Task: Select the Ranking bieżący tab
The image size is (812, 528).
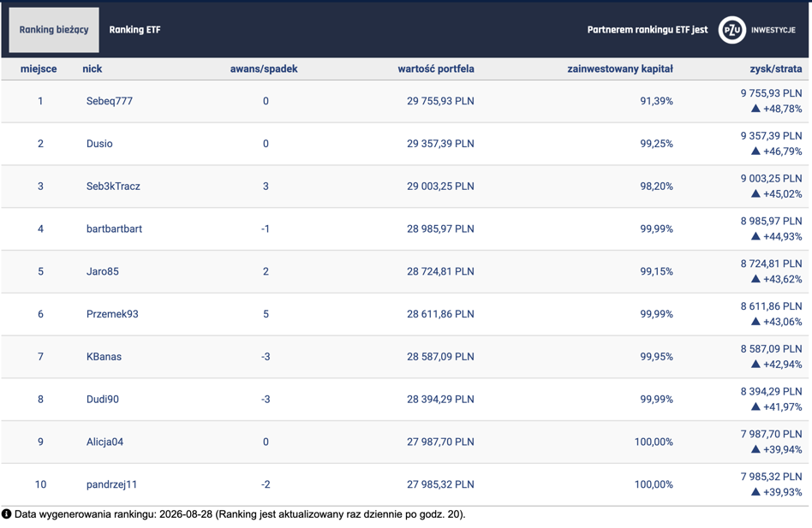Action: (54, 30)
